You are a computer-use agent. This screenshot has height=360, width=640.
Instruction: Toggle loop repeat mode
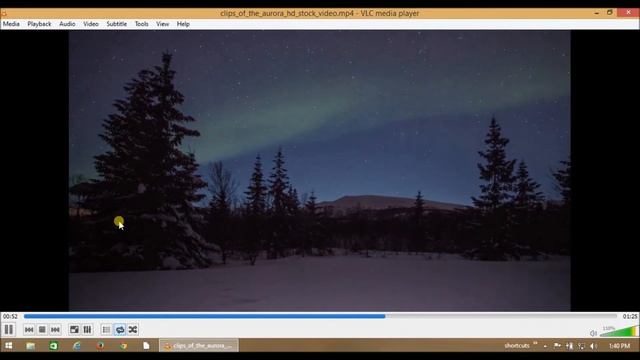pyautogui.click(x=120, y=329)
